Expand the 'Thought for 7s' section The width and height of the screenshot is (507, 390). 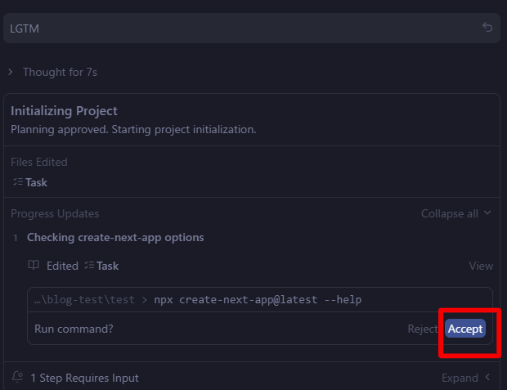(x=53, y=72)
